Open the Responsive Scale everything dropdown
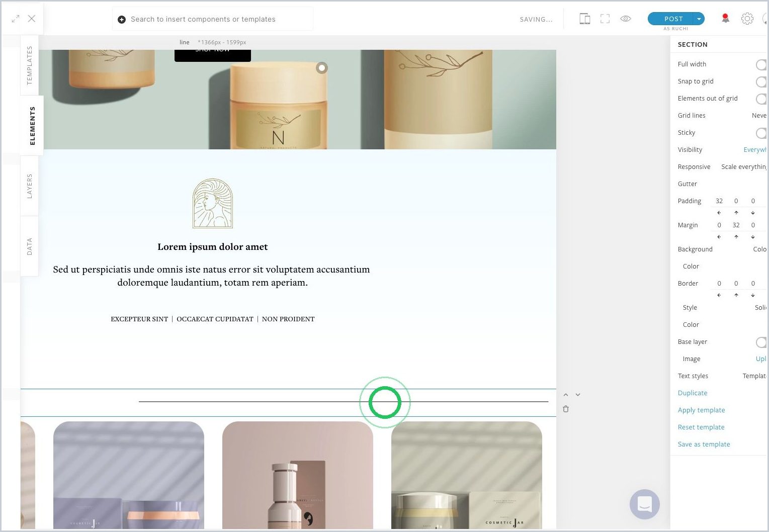769x532 pixels. tap(744, 167)
